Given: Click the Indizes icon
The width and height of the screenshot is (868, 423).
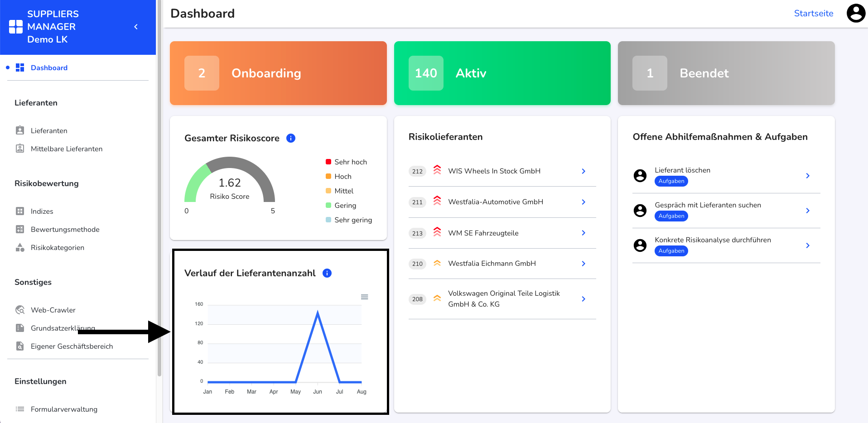Looking at the screenshot, I should [20, 211].
